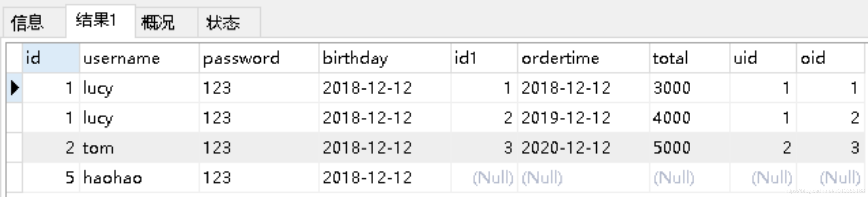Select the total column header

pyautogui.click(x=689, y=58)
